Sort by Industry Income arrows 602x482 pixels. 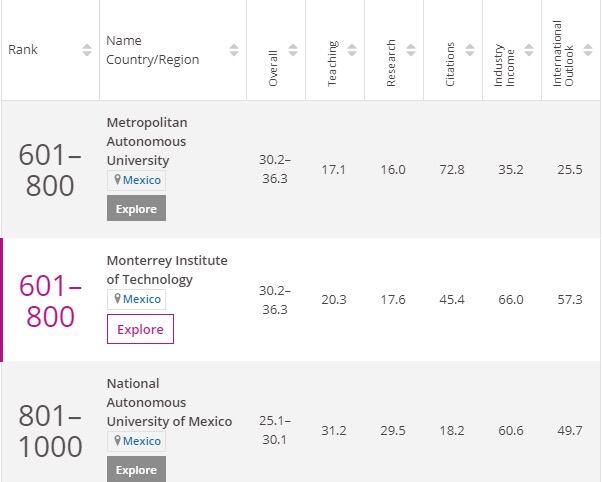(x=527, y=50)
